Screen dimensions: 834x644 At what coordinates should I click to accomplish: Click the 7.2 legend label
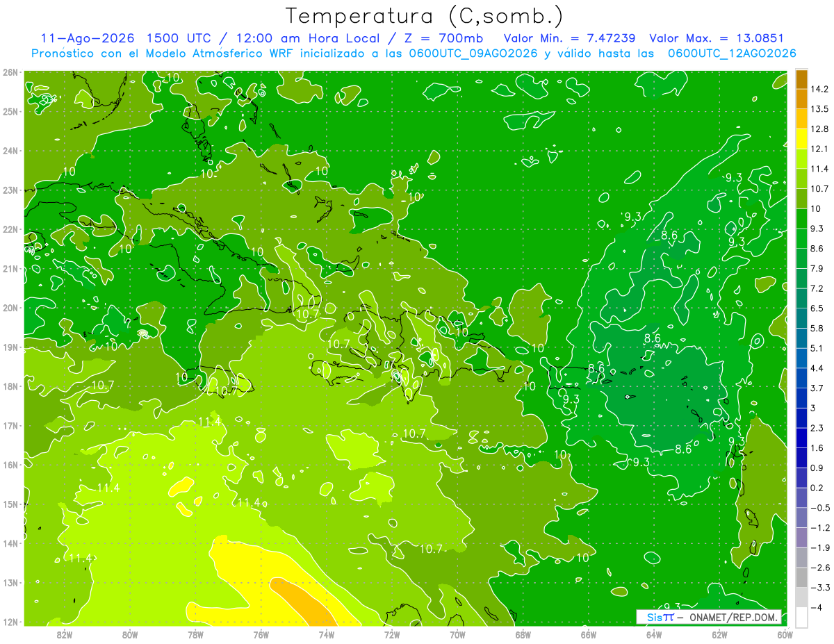pyautogui.click(x=818, y=288)
